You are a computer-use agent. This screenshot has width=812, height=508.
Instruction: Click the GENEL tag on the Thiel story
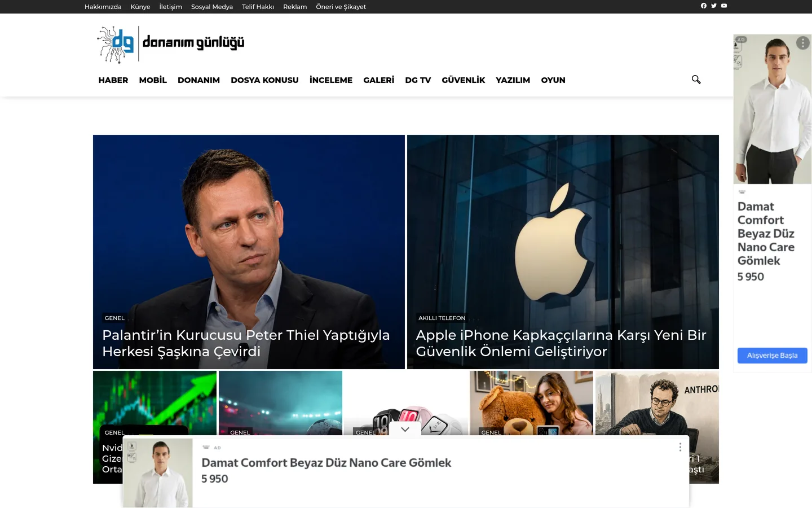(x=114, y=318)
